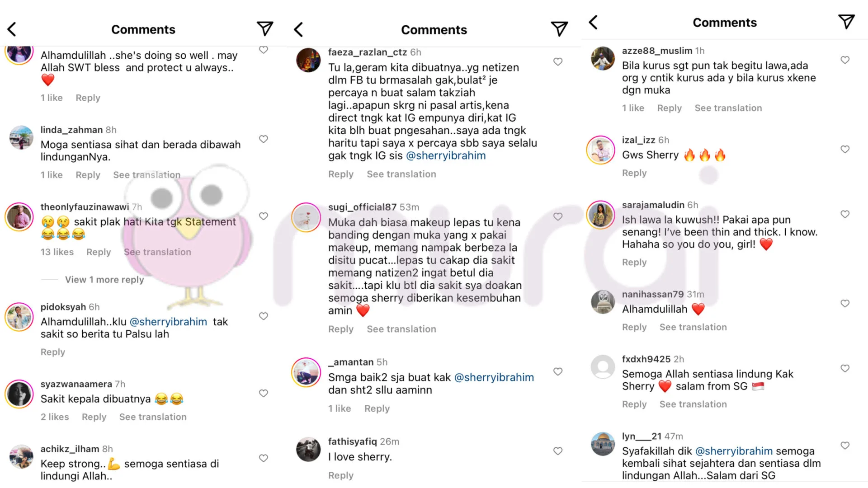Open the username fathisyafiq

(x=352, y=441)
